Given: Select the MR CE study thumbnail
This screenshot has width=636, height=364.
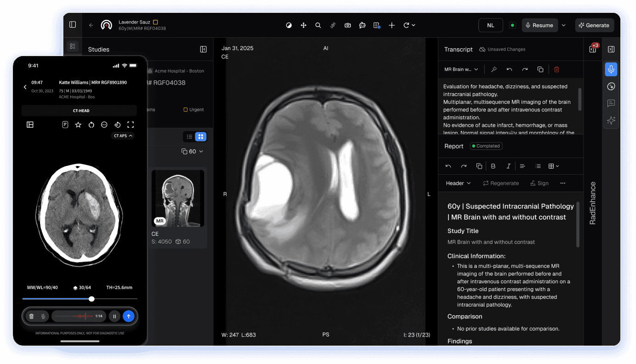Looking at the screenshot, I should click(x=178, y=199).
